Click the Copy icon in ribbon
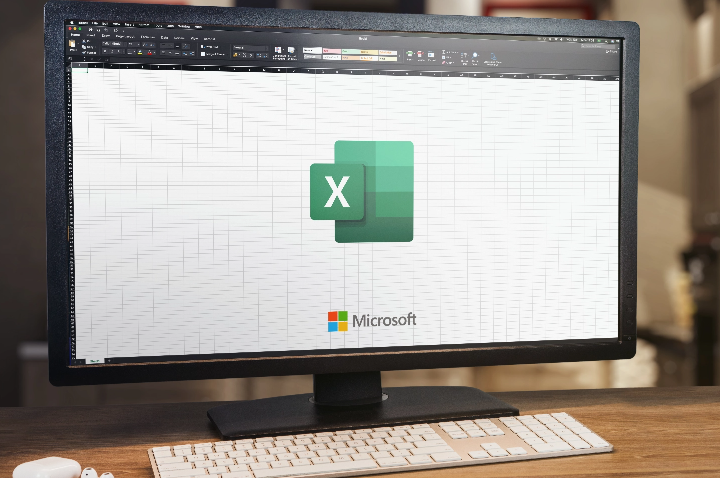The width and height of the screenshot is (720, 478). 84,47
